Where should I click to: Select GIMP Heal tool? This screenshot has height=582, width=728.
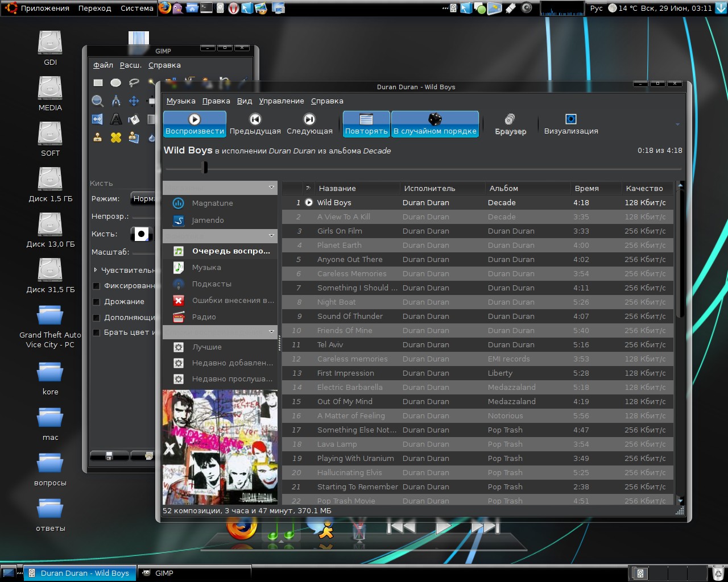(x=115, y=138)
